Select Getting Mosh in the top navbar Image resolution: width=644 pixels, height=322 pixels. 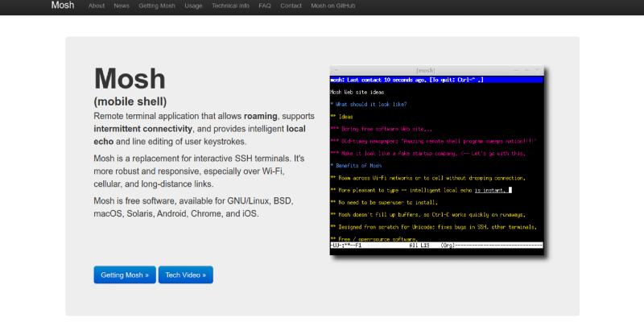156,6
